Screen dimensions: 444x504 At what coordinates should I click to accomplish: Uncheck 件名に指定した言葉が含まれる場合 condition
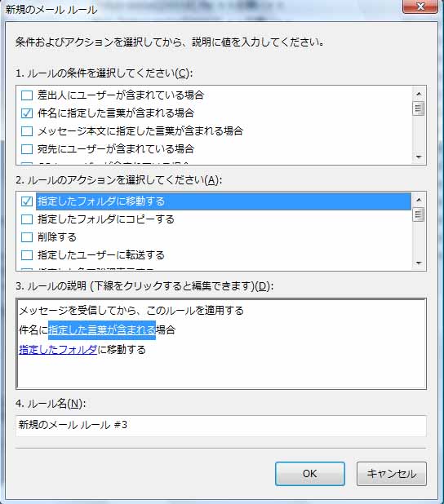[x=27, y=113]
